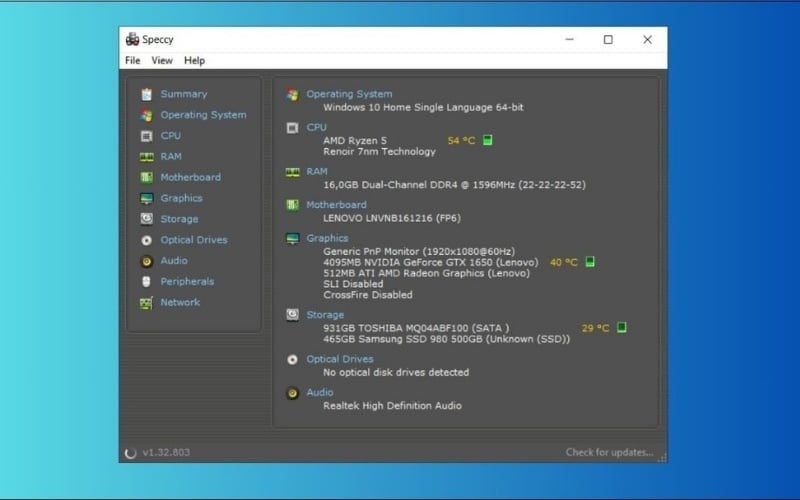Click Check for updates link
The image size is (800, 500).
click(x=609, y=452)
